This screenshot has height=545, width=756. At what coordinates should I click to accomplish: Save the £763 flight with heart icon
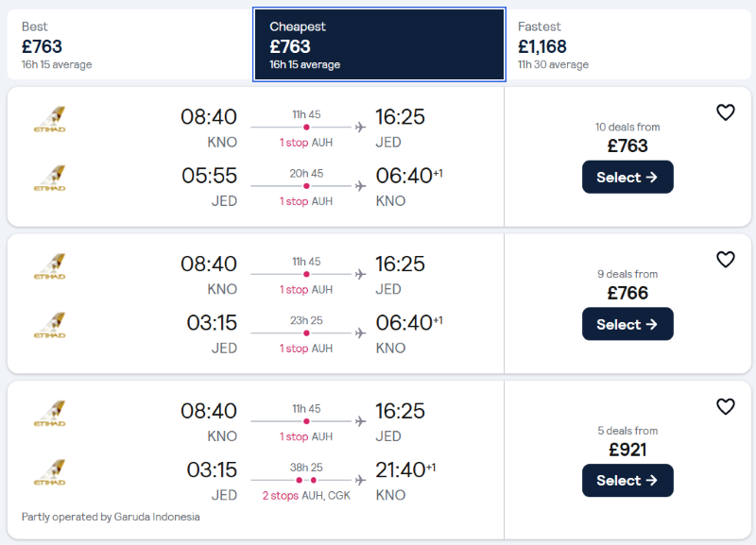tap(725, 112)
